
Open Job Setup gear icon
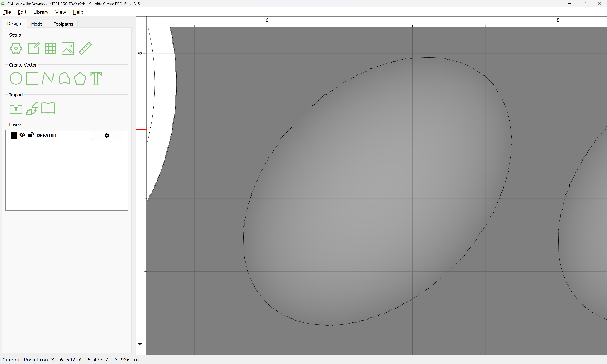tap(16, 48)
